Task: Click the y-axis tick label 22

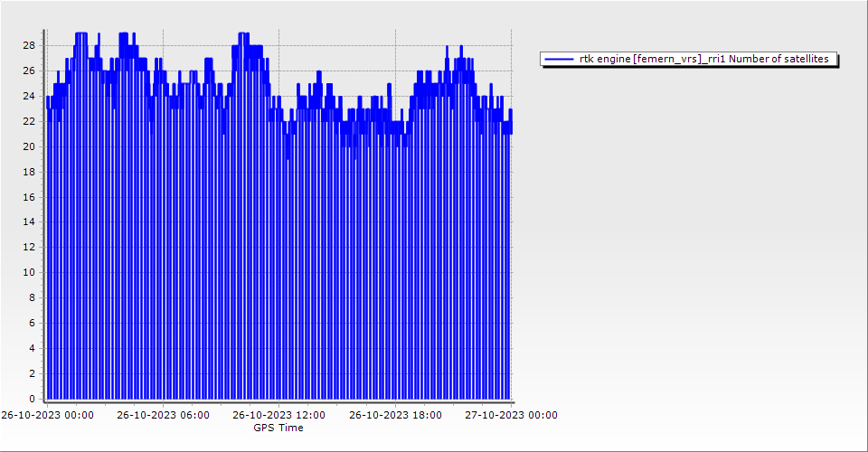Action: (29, 121)
